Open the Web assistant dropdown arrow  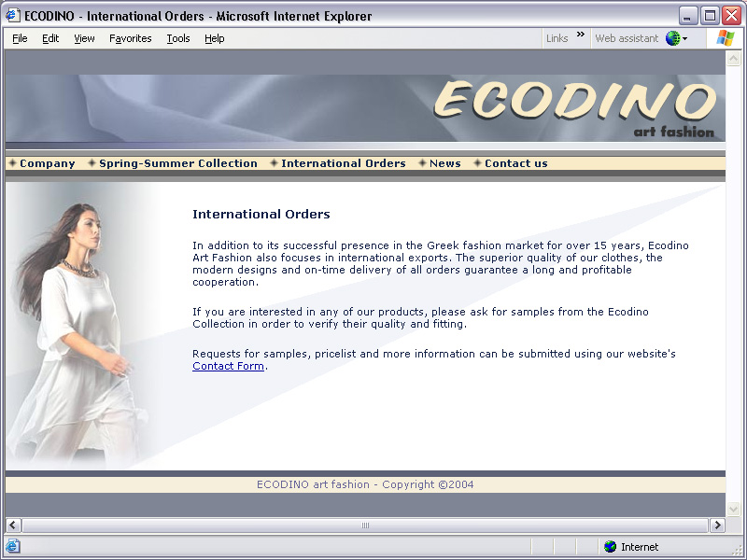tap(684, 39)
